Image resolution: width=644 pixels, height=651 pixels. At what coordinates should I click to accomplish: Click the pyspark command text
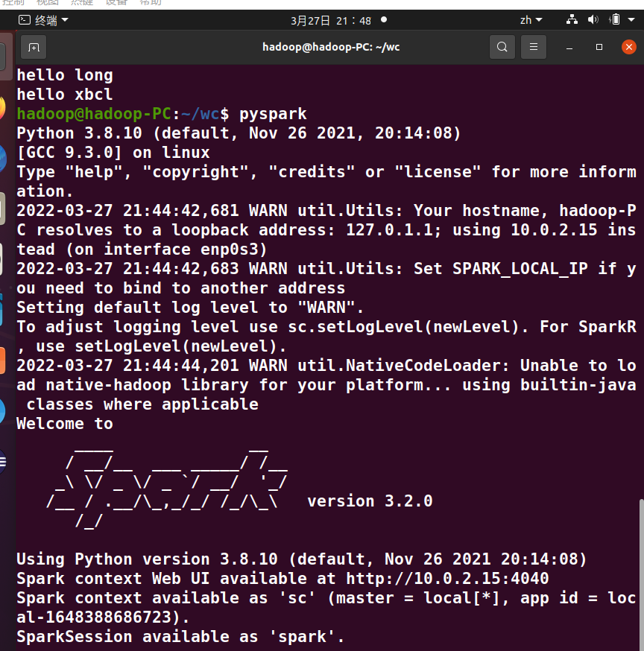[273, 114]
